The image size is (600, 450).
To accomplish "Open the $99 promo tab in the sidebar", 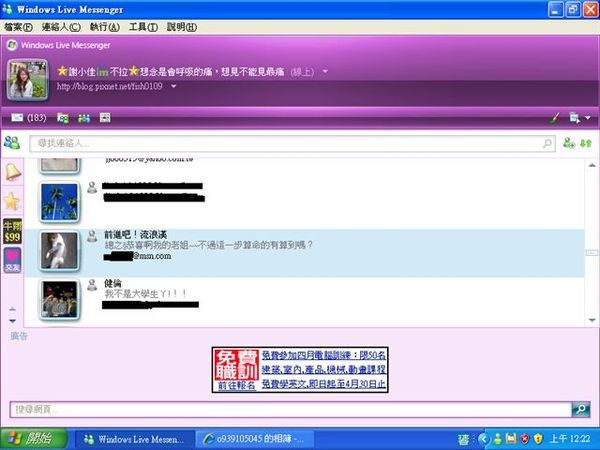I will tap(12, 231).
